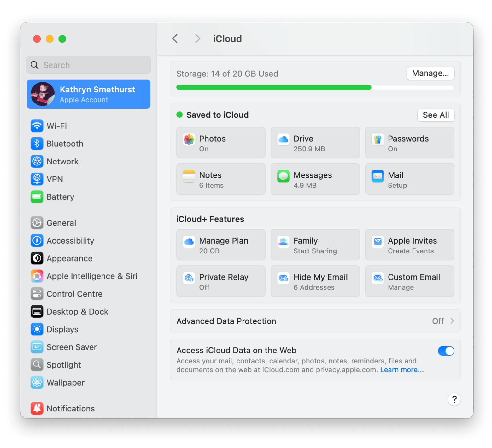Go back using the left chevron
Viewport: 492px width, 448px height.
click(x=175, y=39)
